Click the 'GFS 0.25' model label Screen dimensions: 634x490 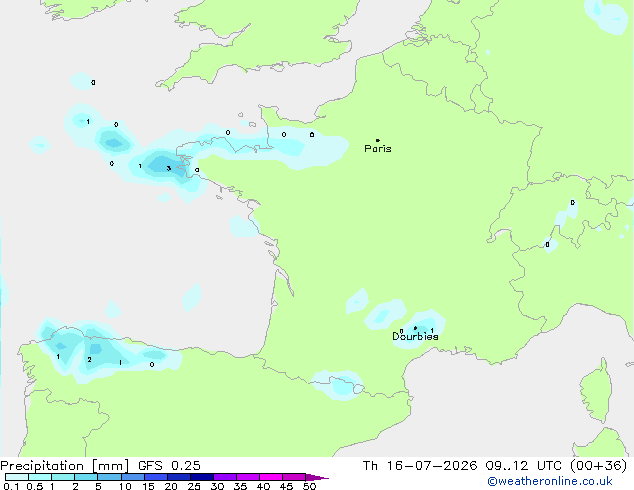pos(169,466)
